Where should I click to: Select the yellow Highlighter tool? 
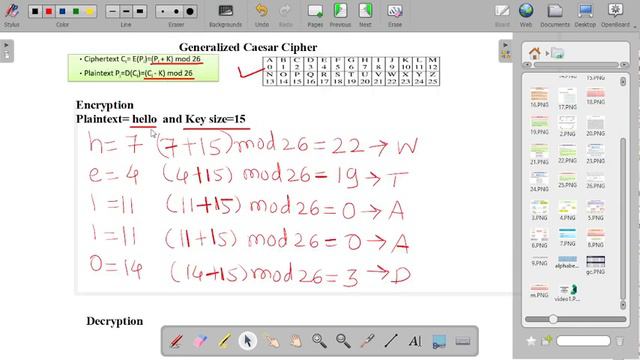pyautogui.click(x=224, y=341)
